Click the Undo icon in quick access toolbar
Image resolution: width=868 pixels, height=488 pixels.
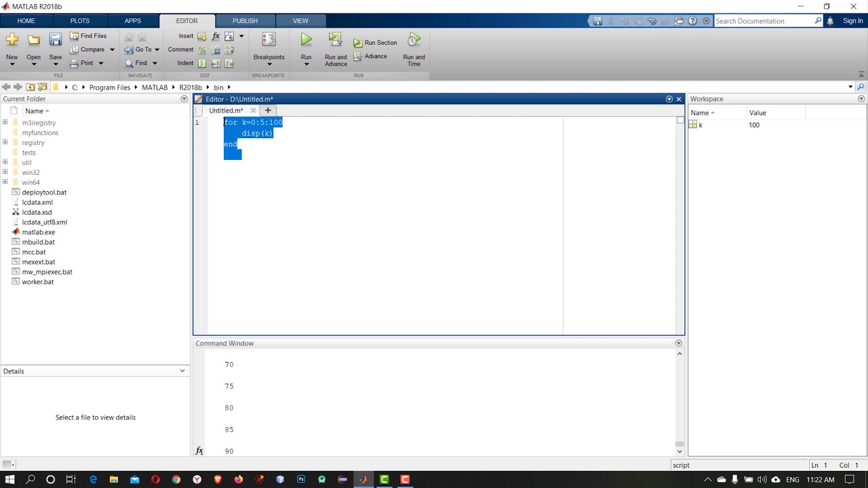click(x=652, y=21)
